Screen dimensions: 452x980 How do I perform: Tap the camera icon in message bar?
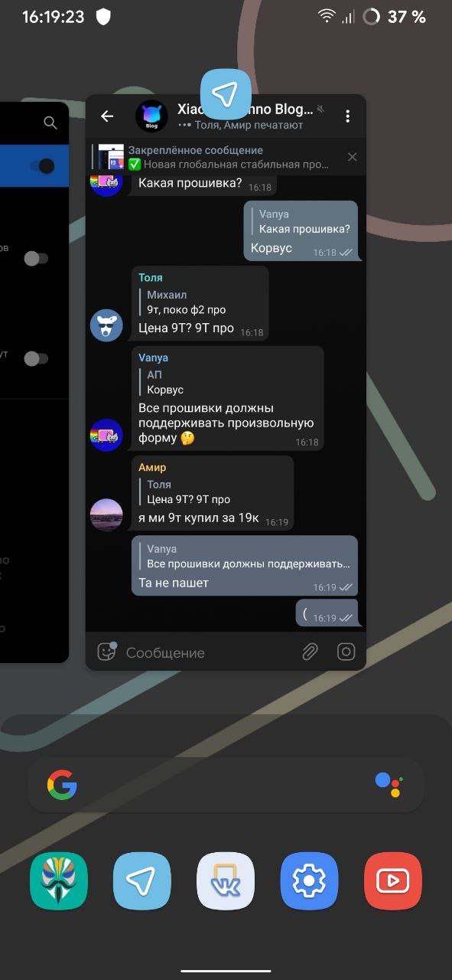346,652
